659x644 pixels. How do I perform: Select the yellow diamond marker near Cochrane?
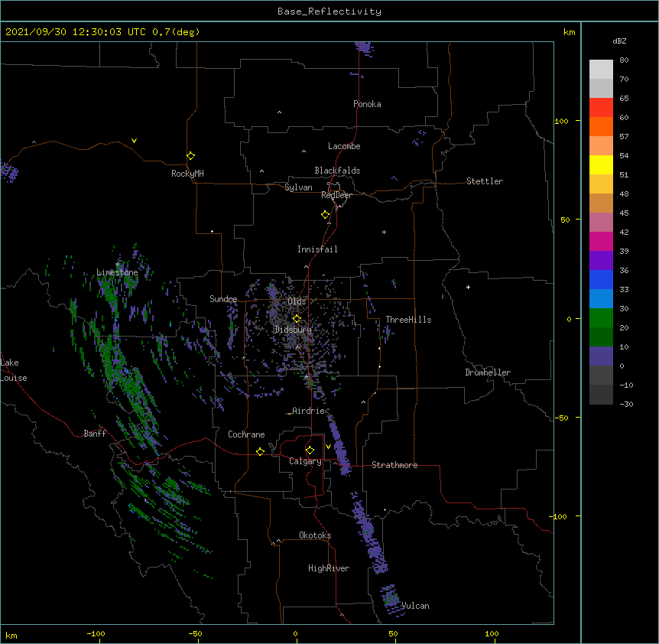point(260,451)
